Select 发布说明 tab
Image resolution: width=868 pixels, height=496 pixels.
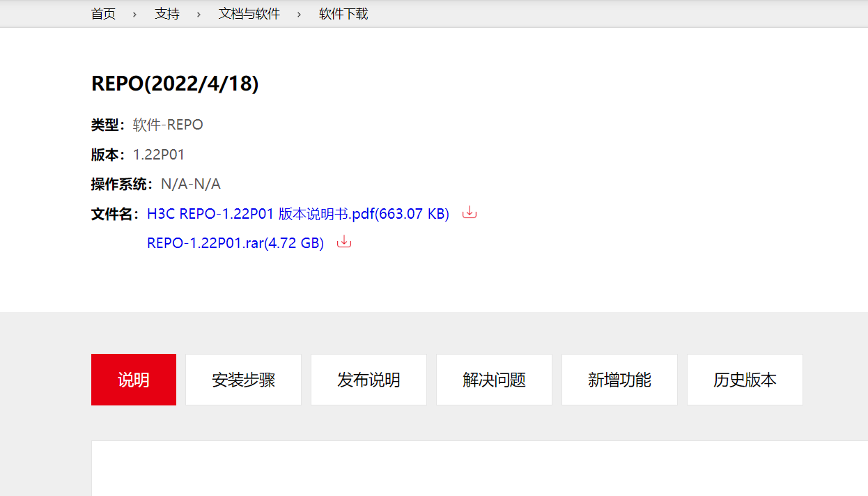(369, 380)
